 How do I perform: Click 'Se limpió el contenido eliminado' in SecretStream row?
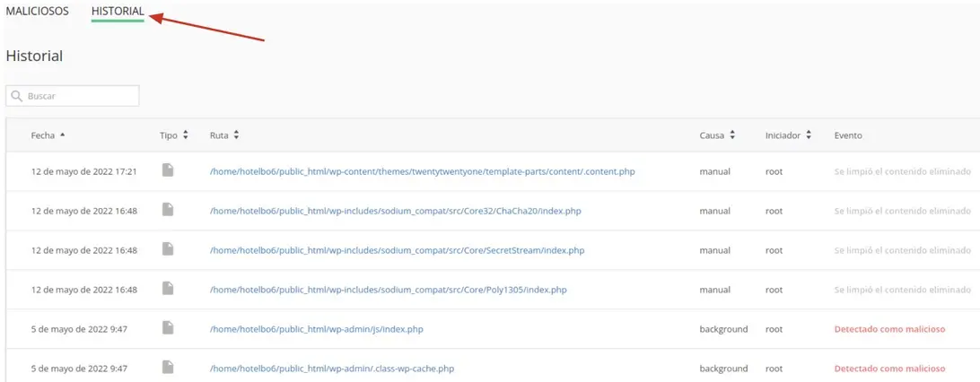(903, 250)
